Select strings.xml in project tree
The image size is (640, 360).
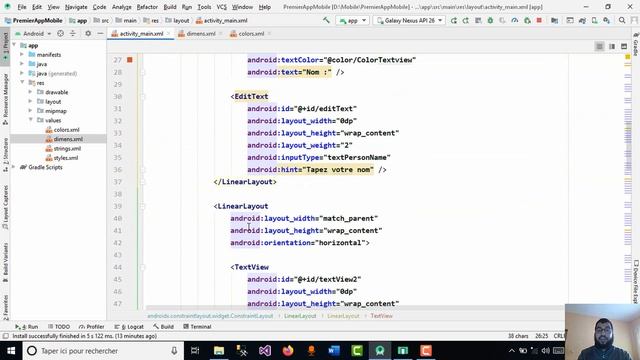(67, 148)
